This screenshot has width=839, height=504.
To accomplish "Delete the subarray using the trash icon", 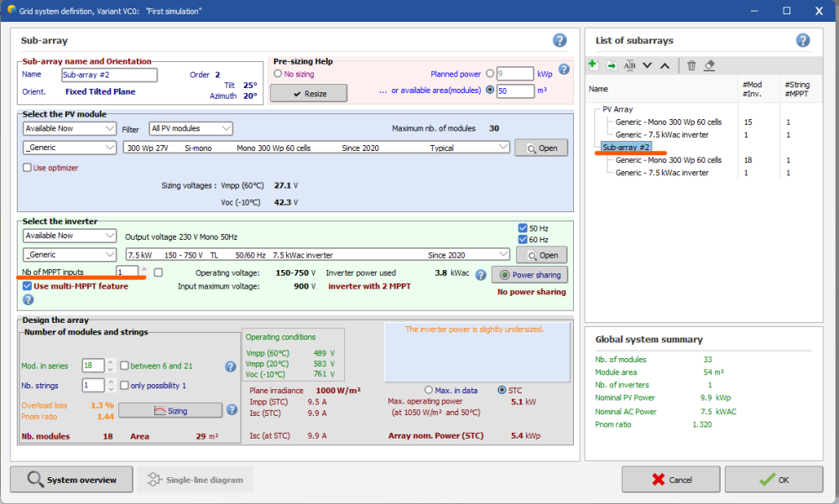I will coord(691,65).
